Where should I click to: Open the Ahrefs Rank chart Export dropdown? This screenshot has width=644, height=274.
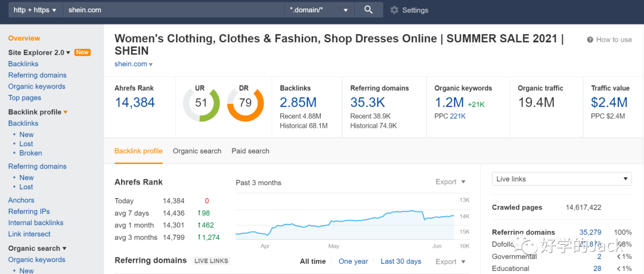(x=451, y=182)
